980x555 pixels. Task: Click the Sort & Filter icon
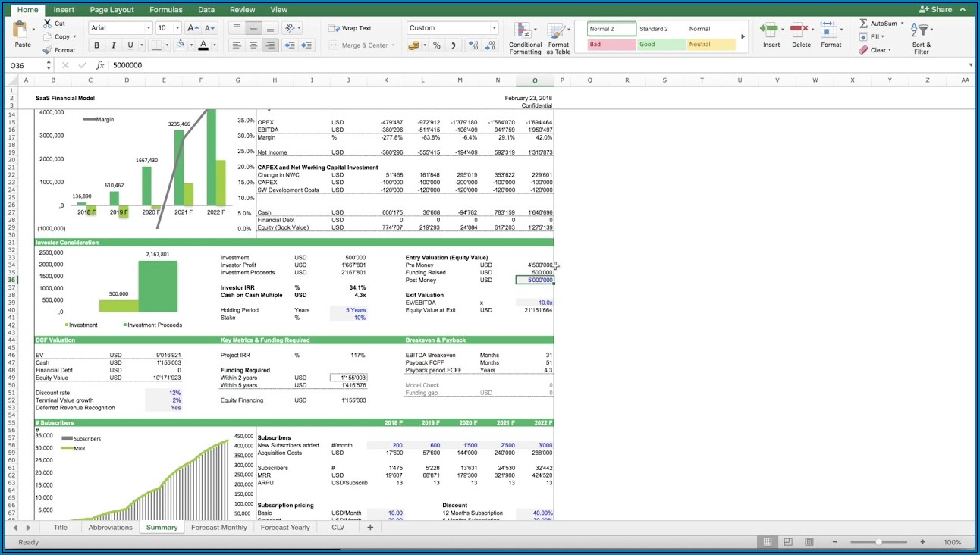coord(920,32)
